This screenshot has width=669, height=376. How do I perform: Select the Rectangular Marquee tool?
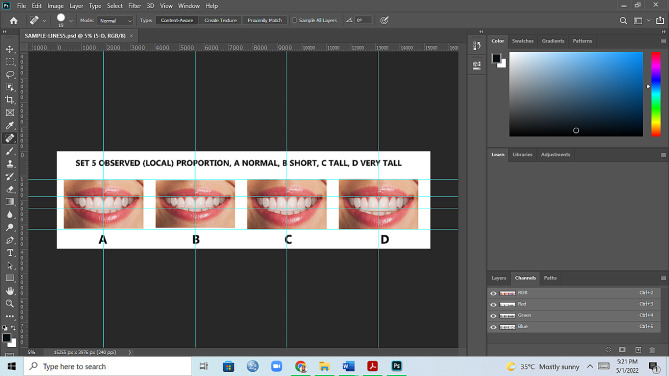pyautogui.click(x=9, y=62)
